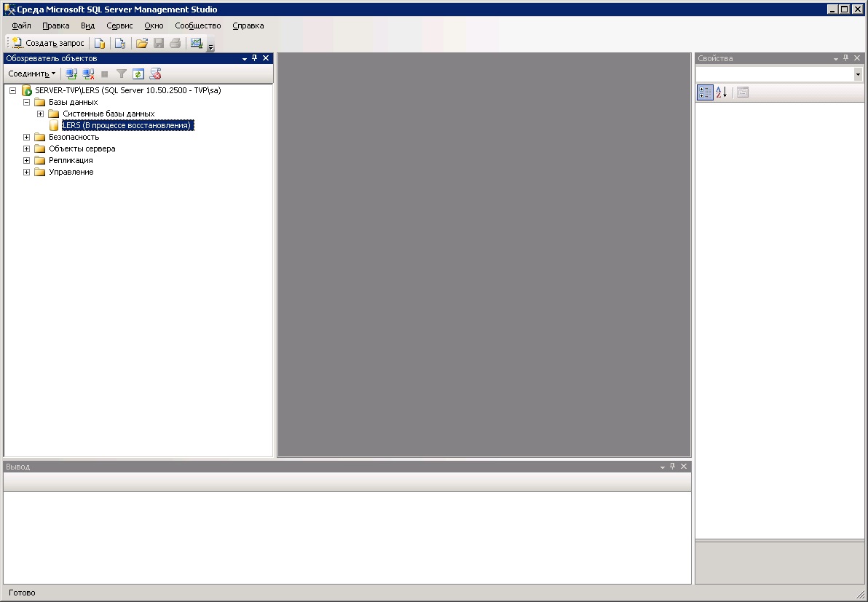This screenshot has height=602, width=868.
Task: Maximize the Management Studio window
Action: pyautogui.click(x=844, y=9)
